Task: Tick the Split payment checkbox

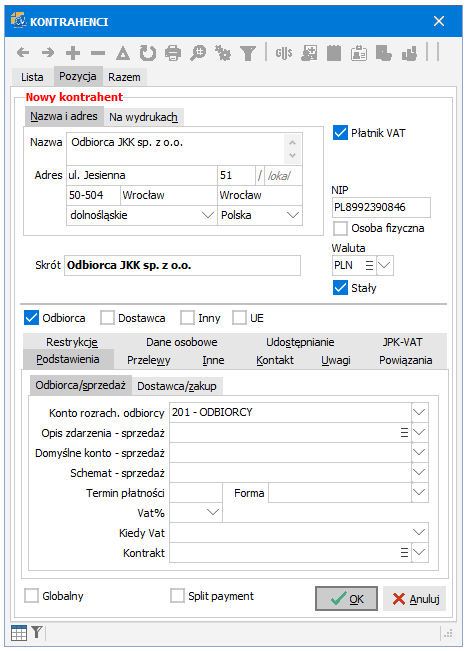Action: [177, 595]
